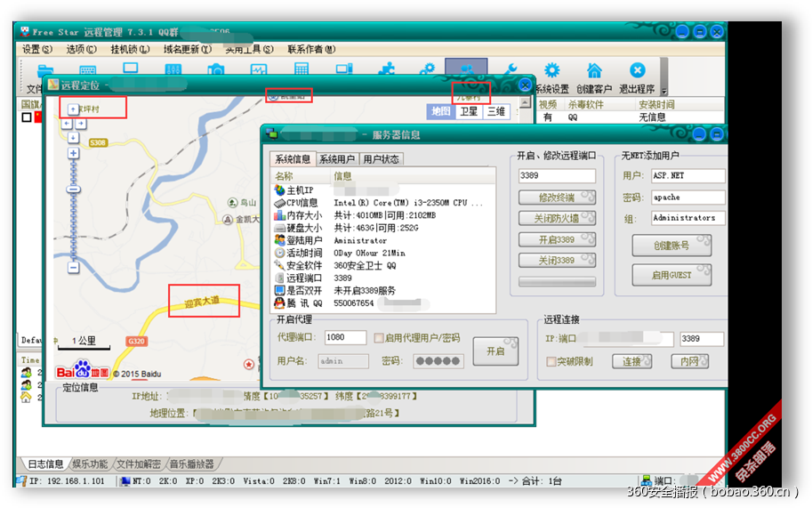Open the 娱乐功能 bottom tab

coord(90,464)
